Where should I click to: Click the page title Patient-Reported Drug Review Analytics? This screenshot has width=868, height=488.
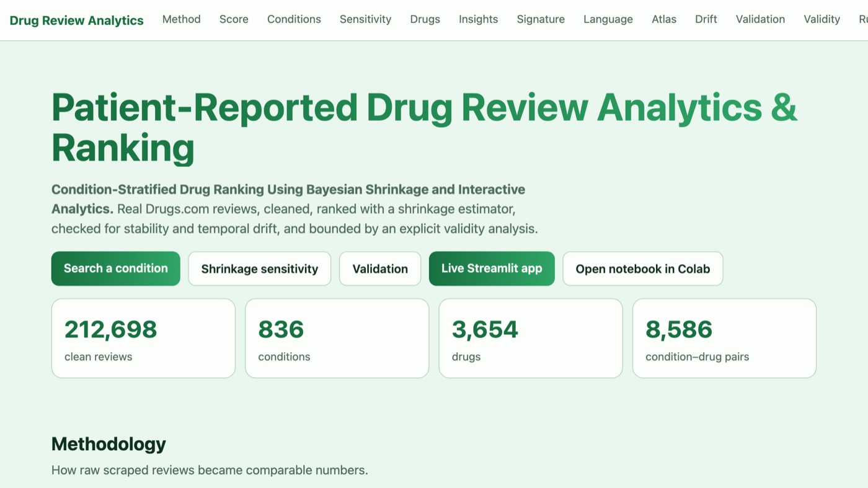424,127
